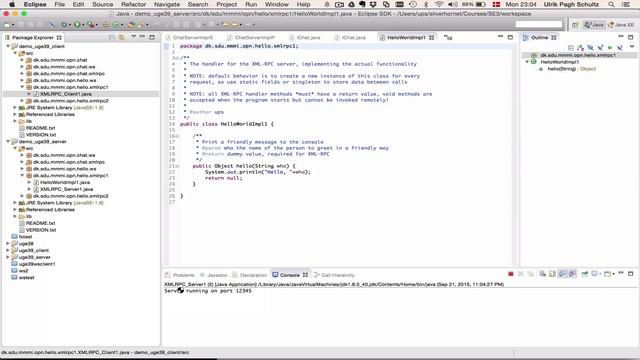Click the Open Perspective icon
Image resolution: width=640 pixels, height=360 pixels.
(575, 25)
